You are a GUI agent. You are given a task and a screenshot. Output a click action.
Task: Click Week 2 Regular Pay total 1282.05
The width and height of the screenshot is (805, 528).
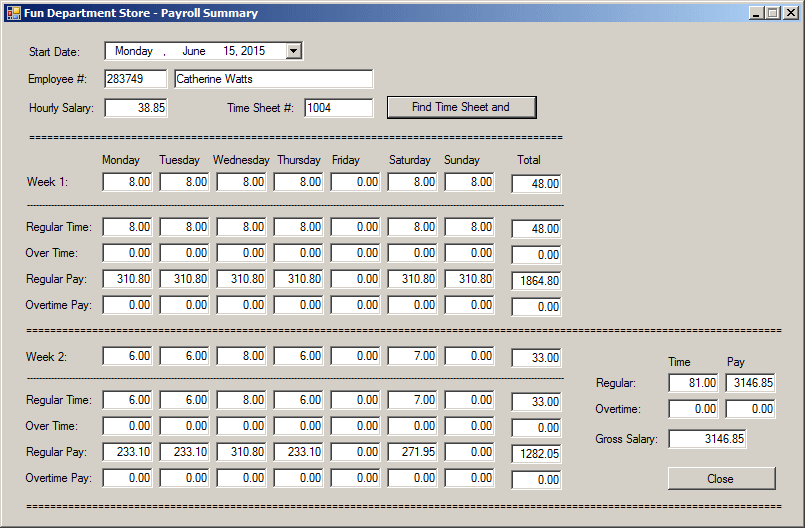point(536,454)
